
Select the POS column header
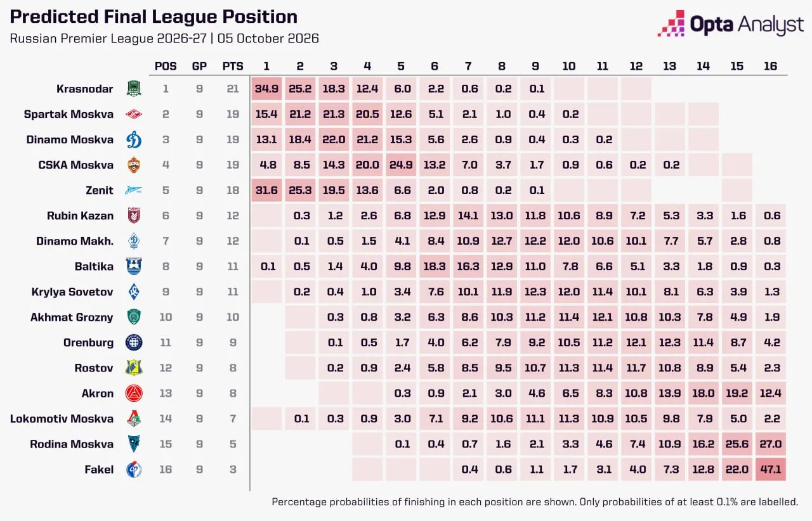click(166, 66)
